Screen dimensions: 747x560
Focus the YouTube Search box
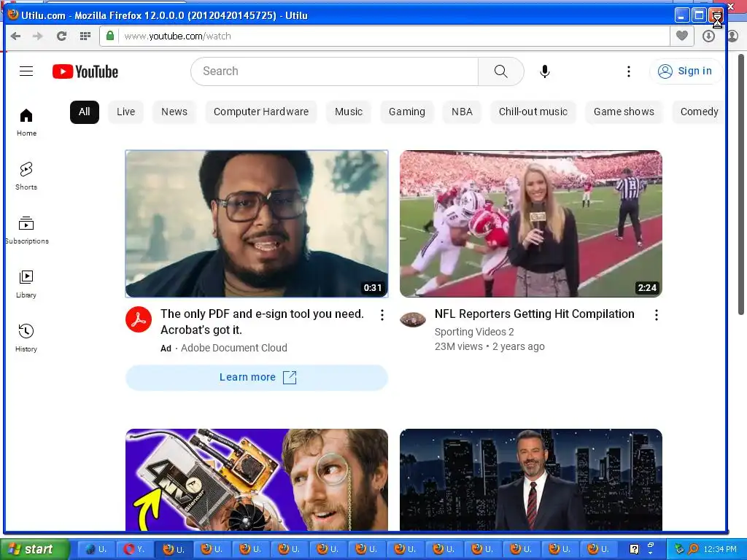click(334, 71)
